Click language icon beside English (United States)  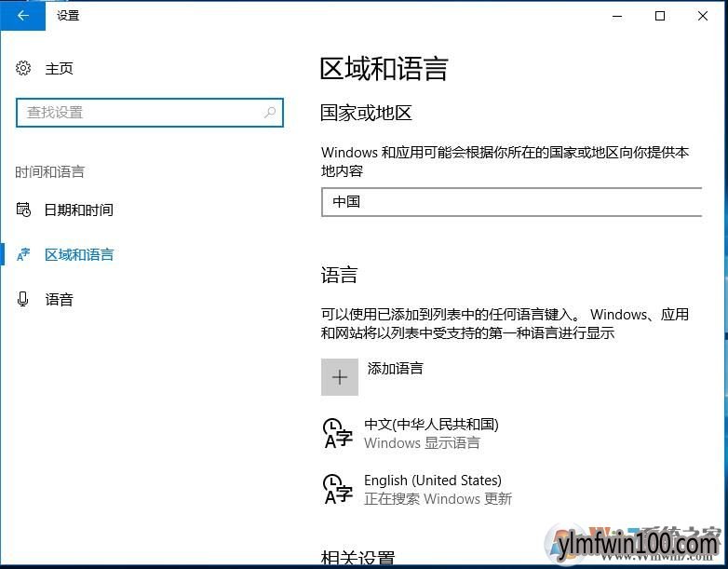[338, 489]
